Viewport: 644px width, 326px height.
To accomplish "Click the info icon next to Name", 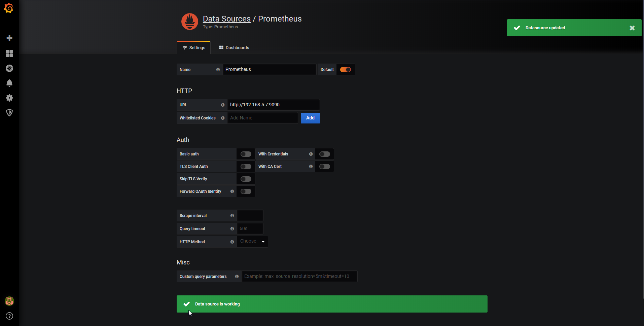I will coord(218,70).
